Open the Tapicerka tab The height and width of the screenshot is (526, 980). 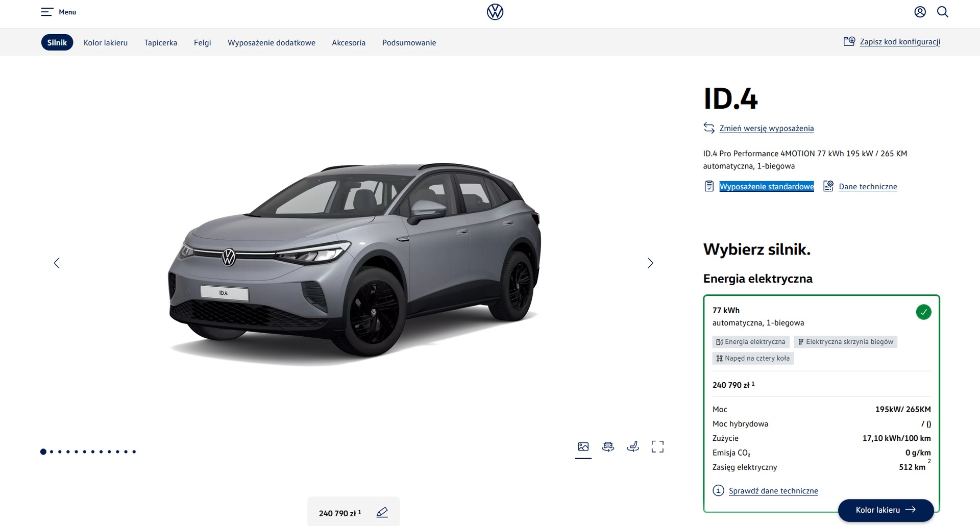[x=161, y=42]
